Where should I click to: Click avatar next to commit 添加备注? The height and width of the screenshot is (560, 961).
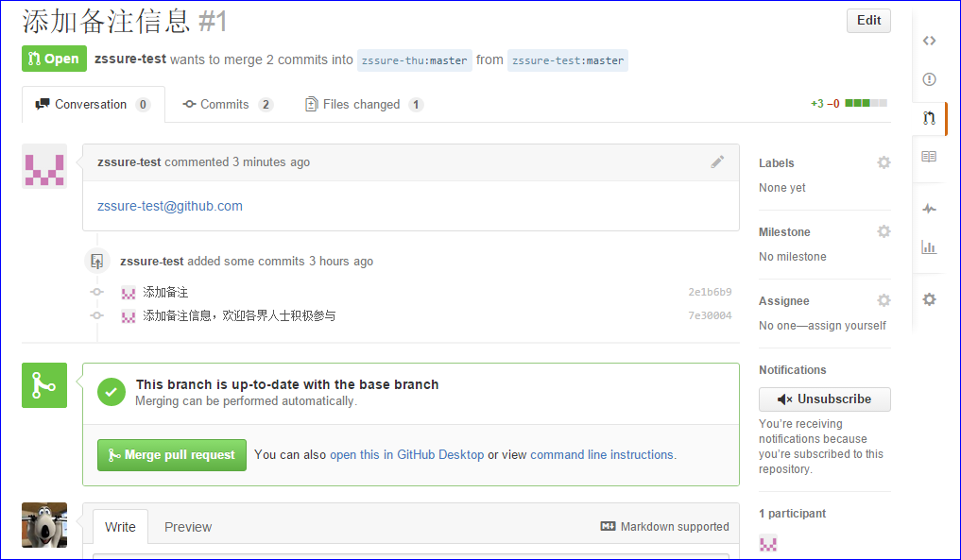tap(129, 293)
